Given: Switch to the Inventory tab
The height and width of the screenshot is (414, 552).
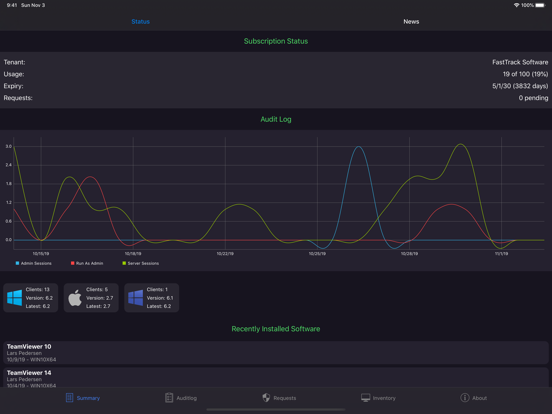Looking at the screenshot, I should click(378, 398).
